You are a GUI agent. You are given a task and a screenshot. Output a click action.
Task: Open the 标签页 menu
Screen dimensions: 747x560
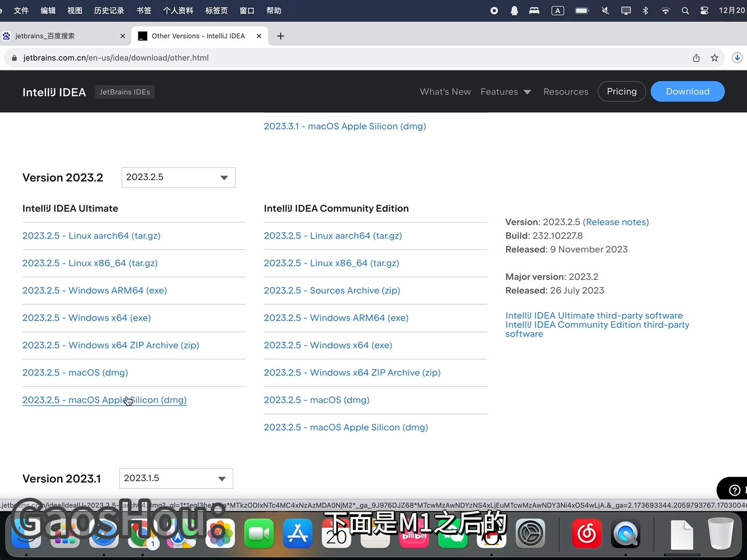click(216, 10)
